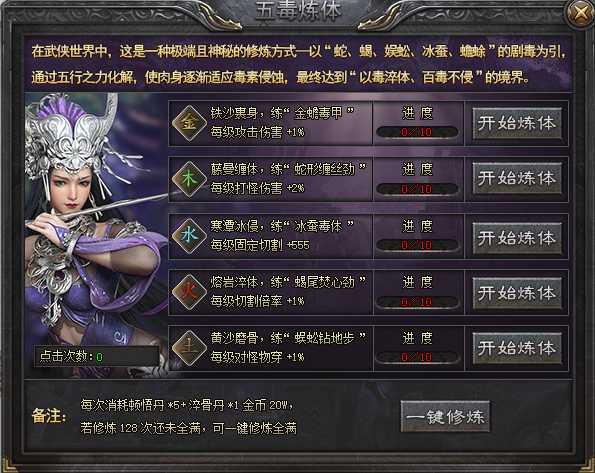The height and width of the screenshot is (473, 595).
Task: Select the 水 (water) element icon
Action: pos(189,235)
